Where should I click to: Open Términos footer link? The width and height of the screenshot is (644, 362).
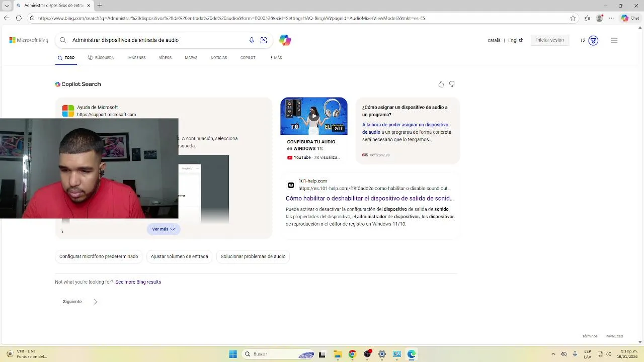click(590, 336)
